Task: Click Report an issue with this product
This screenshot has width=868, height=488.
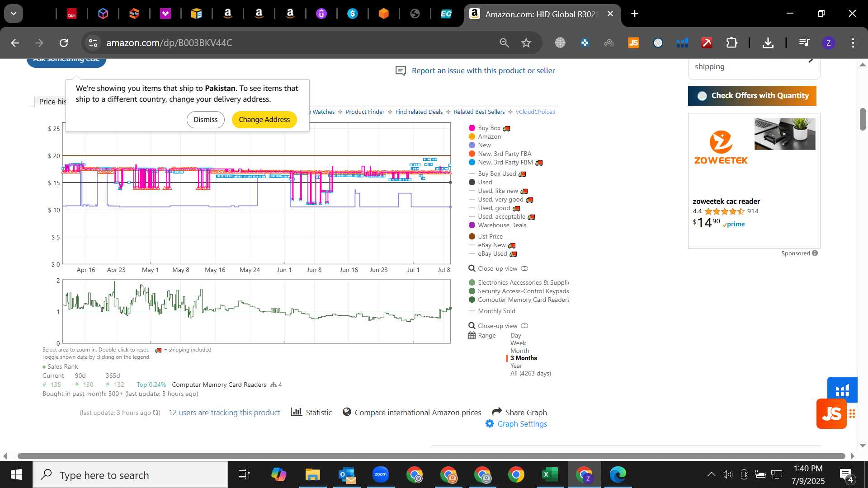Action: pos(483,70)
